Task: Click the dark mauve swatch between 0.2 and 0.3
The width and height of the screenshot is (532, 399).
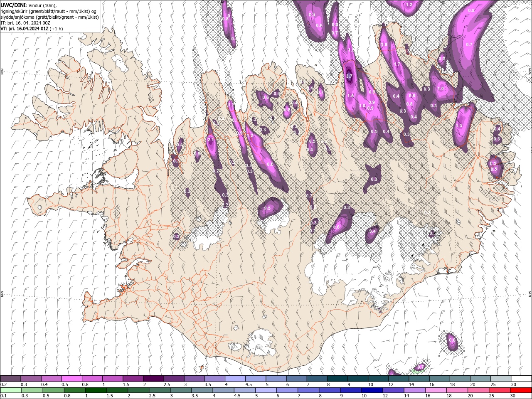Action: tap(11, 378)
